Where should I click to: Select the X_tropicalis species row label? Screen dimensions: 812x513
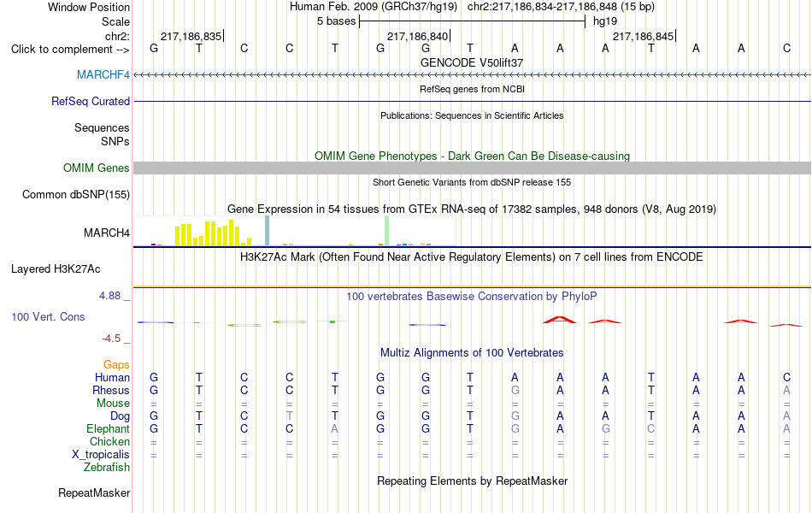tap(101, 455)
